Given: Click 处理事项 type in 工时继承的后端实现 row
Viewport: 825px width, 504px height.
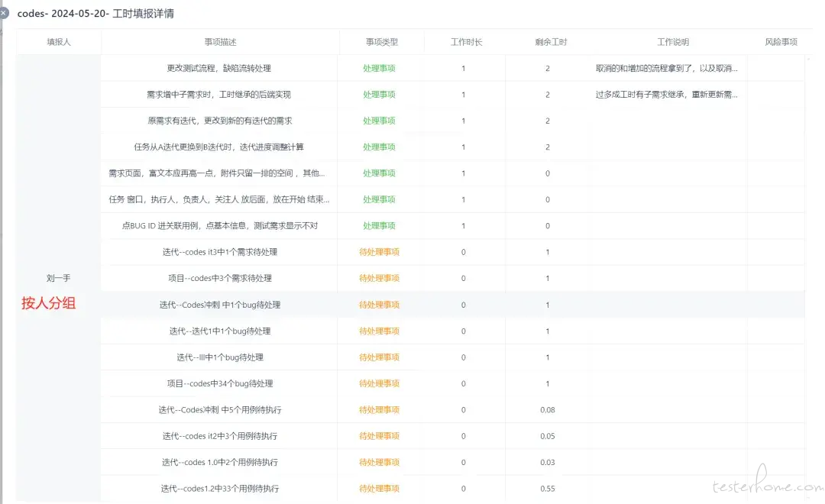Looking at the screenshot, I should pos(379,95).
